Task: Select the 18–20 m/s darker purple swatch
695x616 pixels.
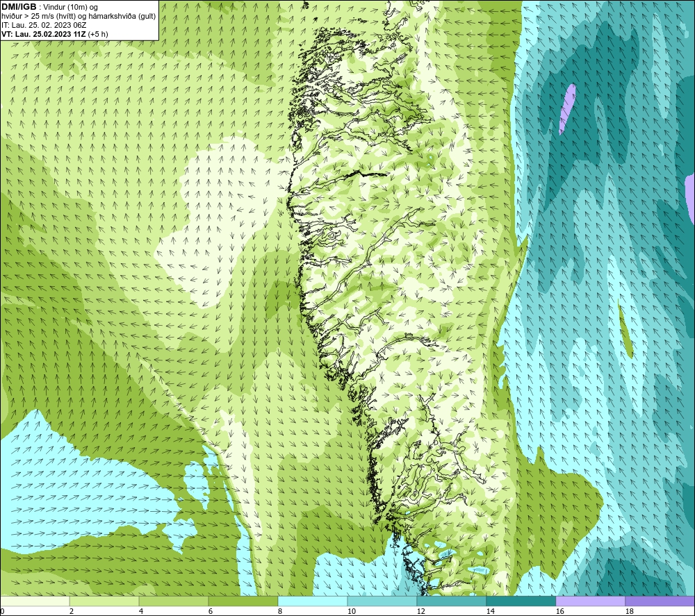Action: click(x=660, y=601)
